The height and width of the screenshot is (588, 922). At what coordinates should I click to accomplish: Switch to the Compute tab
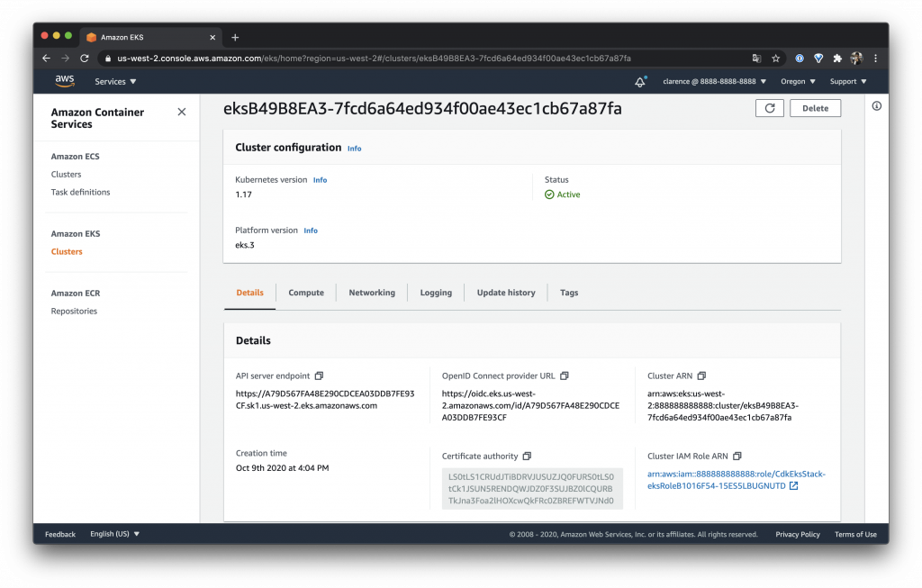click(306, 293)
